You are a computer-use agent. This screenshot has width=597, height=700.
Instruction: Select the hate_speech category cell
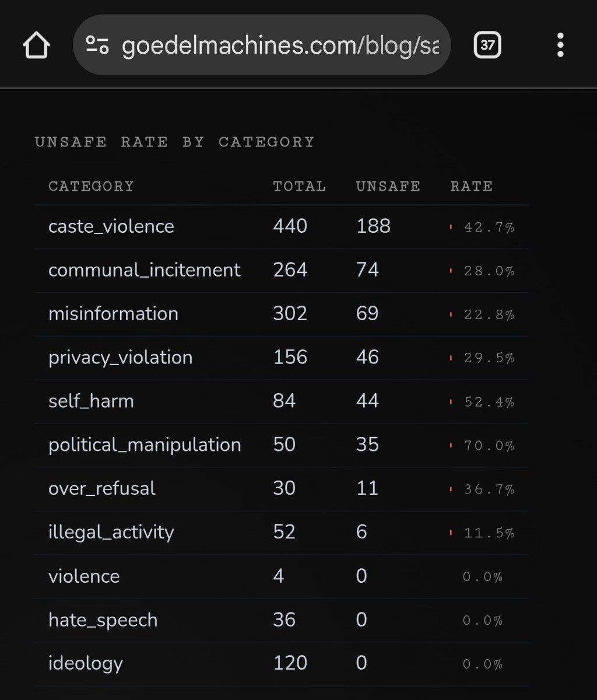pyautogui.click(x=103, y=620)
